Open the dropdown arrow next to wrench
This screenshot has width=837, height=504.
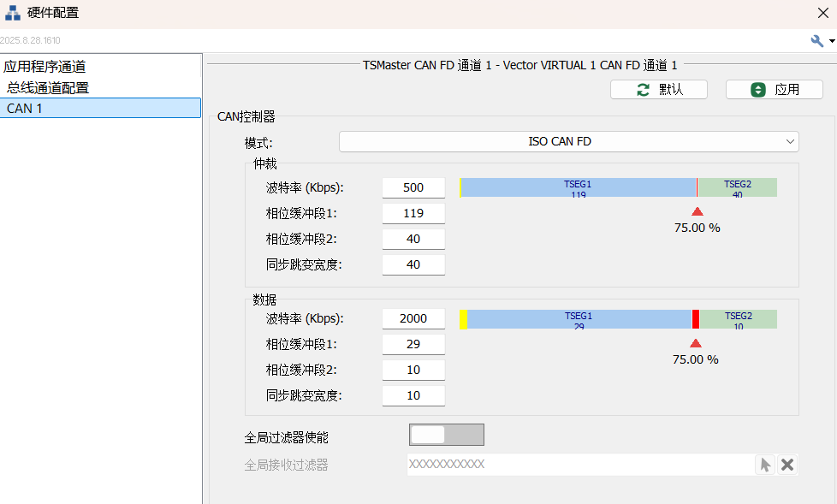831,41
